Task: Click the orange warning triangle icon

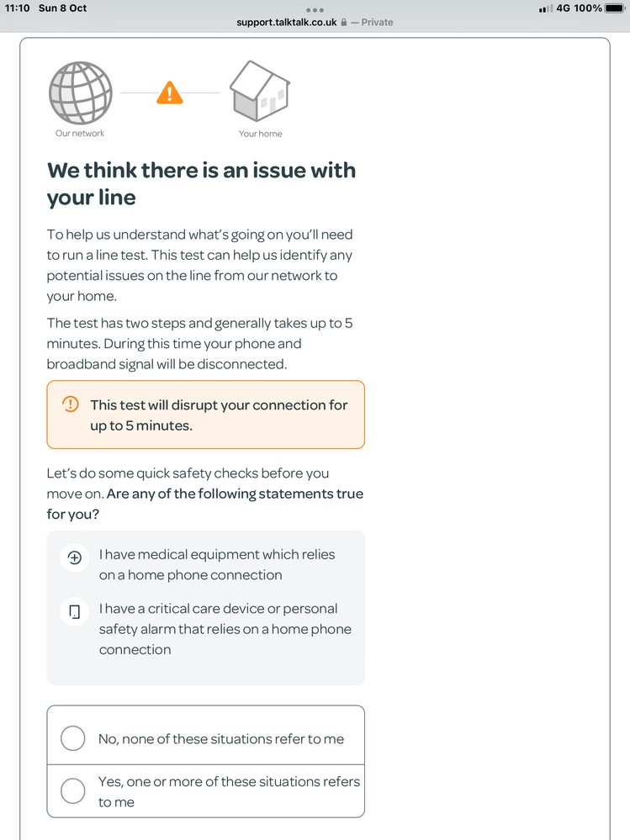Action: [x=170, y=92]
